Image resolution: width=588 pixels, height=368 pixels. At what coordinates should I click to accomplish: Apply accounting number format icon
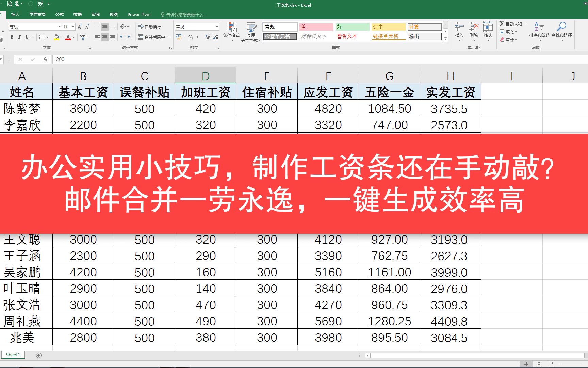(179, 37)
